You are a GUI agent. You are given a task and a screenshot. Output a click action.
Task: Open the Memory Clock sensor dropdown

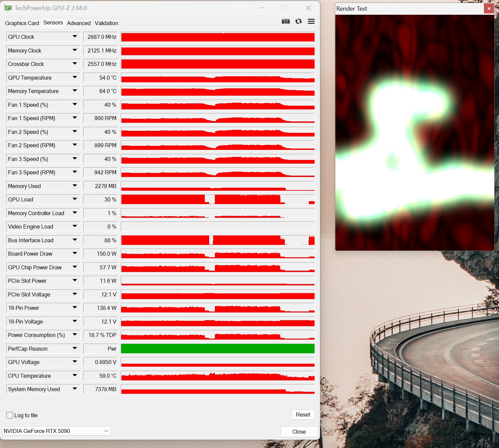point(75,50)
